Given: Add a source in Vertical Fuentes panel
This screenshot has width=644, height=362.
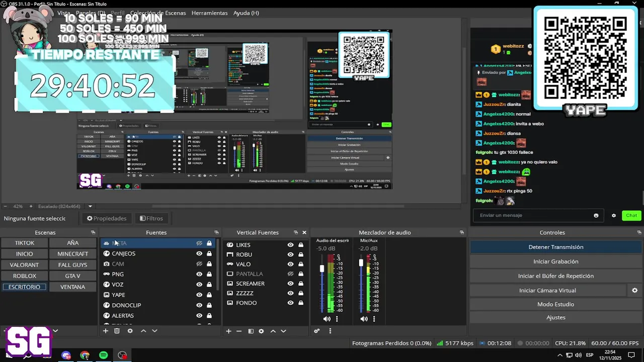Looking at the screenshot, I should pos(228,331).
